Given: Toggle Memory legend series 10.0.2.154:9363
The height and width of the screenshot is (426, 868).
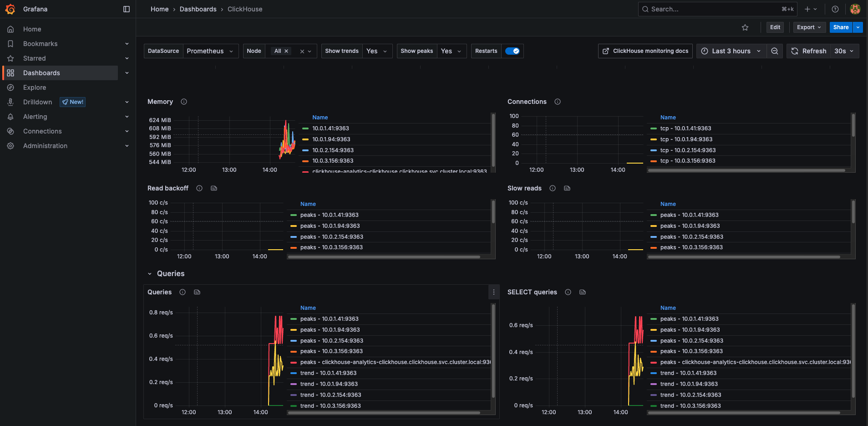Looking at the screenshot, I should [x=333, y=150].
